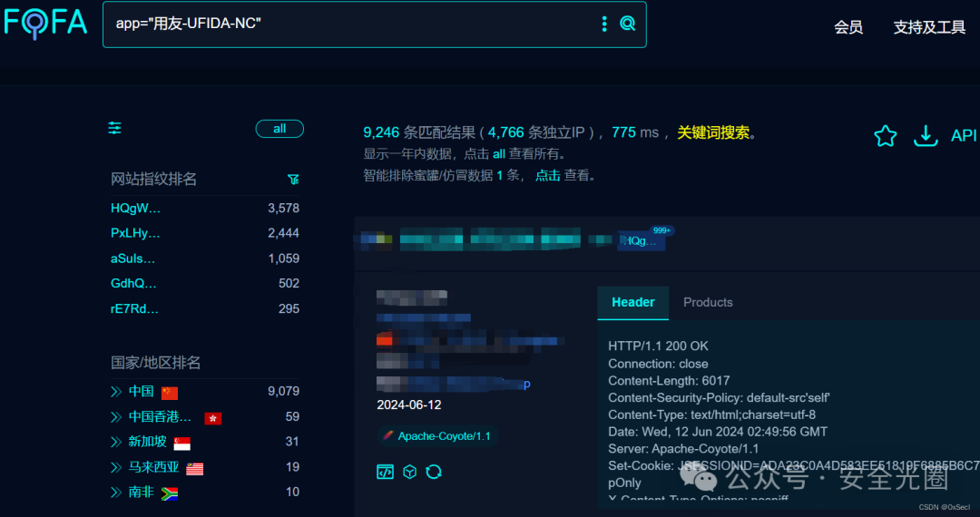Click the 网站指纹排名 heading
The width and height of the screenshot is (980, 517).
153,180
